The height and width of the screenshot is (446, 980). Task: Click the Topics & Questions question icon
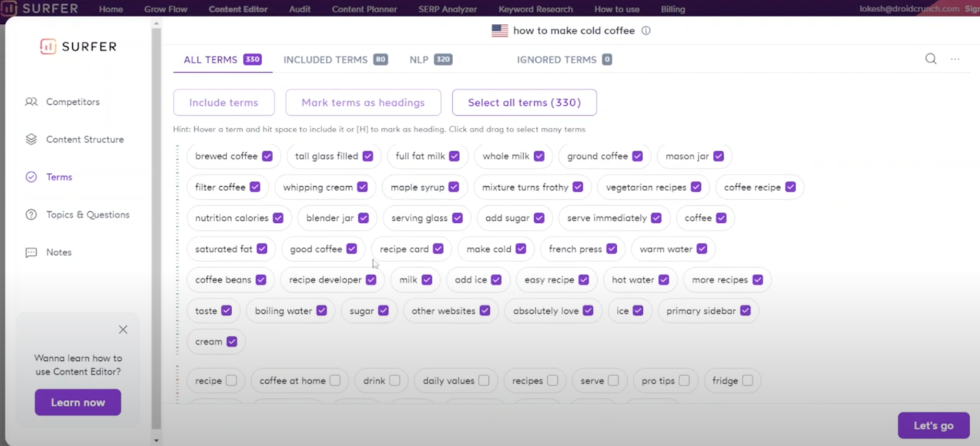tap(31, 214)
